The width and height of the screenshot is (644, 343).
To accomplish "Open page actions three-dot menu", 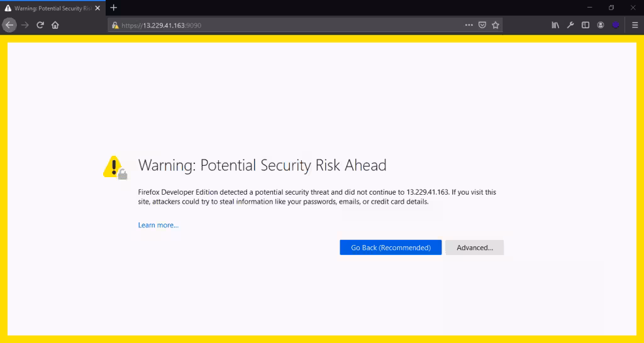I will click(x=469, y=25).
